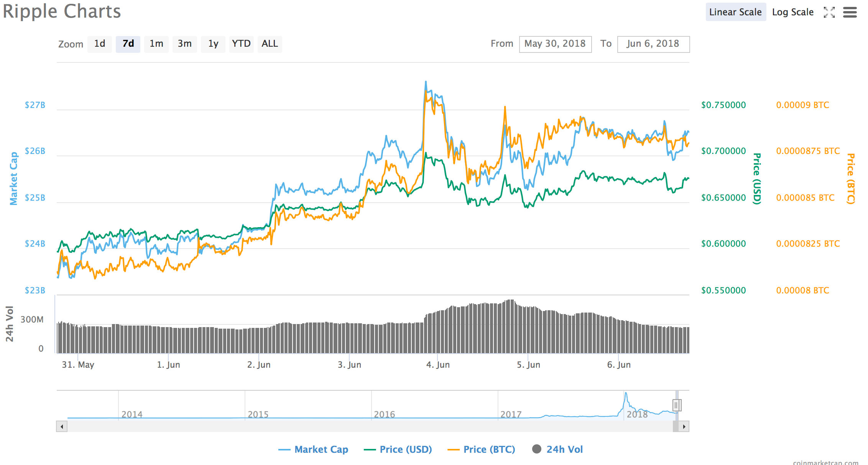Click the navigator range handle grip
The height and width of the screenshot is (465, 868).
tap(677, 405)
